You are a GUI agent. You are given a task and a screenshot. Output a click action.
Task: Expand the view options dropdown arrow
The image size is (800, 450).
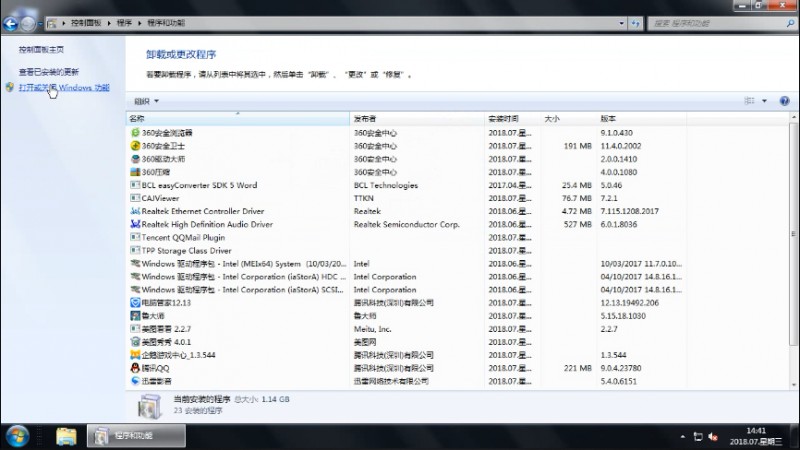[764, 101]
